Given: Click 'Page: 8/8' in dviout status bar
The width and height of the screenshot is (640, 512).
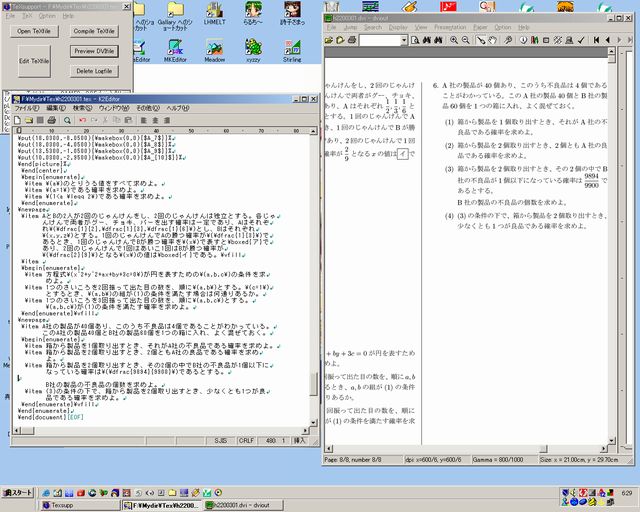Looking at the screenshot, I should [x=353, y=459].
